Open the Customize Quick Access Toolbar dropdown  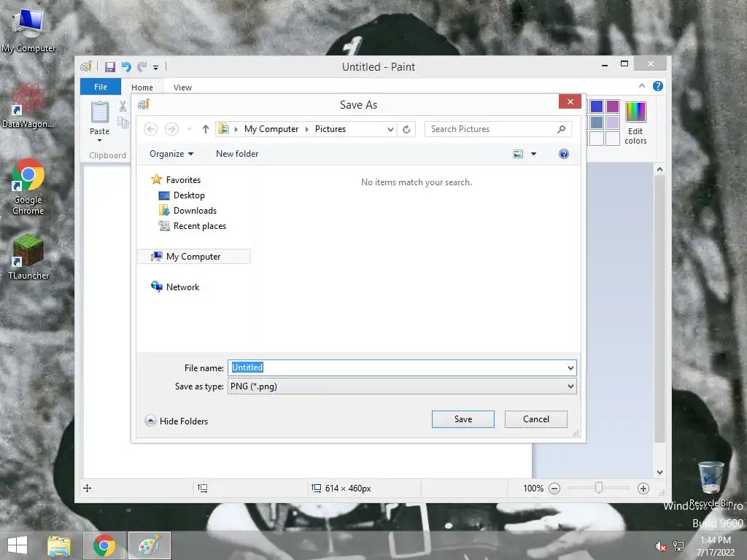[x=156, y=68]
